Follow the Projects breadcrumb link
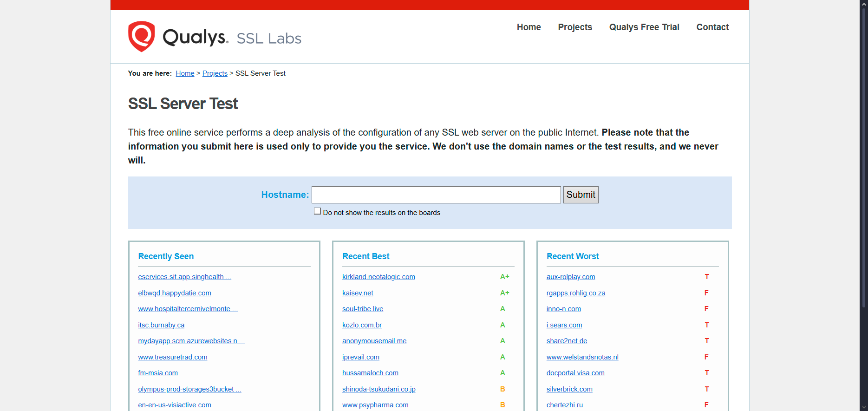This screenshot has width=868, height=411. pyautogui.click(x=215, y=73)
